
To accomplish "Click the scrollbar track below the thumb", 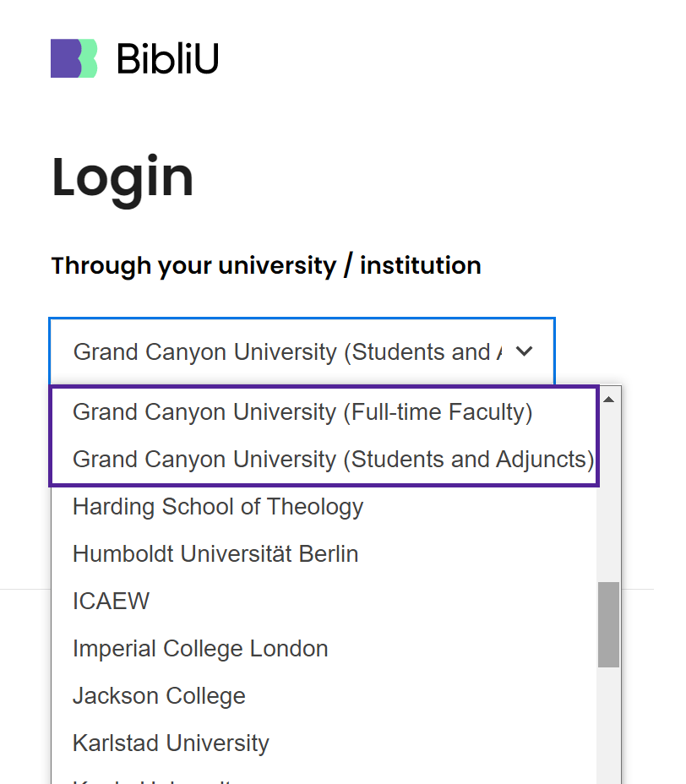I will (608, 725).
